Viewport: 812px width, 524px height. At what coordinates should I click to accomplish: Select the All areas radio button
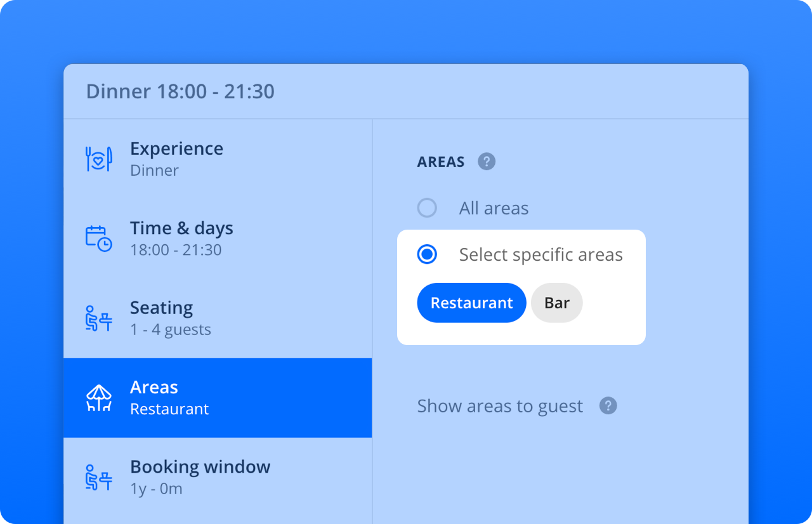(427, 208)
